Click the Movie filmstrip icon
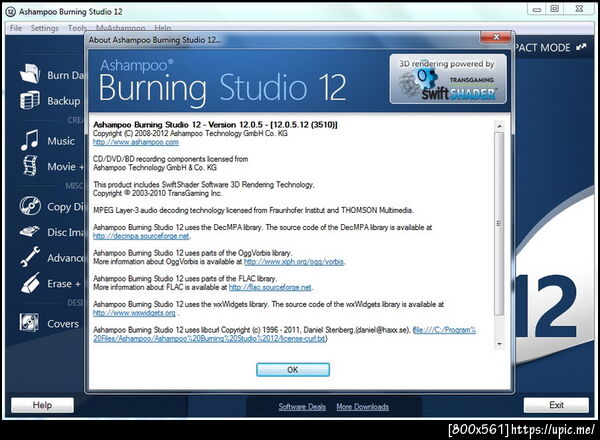 30,166
